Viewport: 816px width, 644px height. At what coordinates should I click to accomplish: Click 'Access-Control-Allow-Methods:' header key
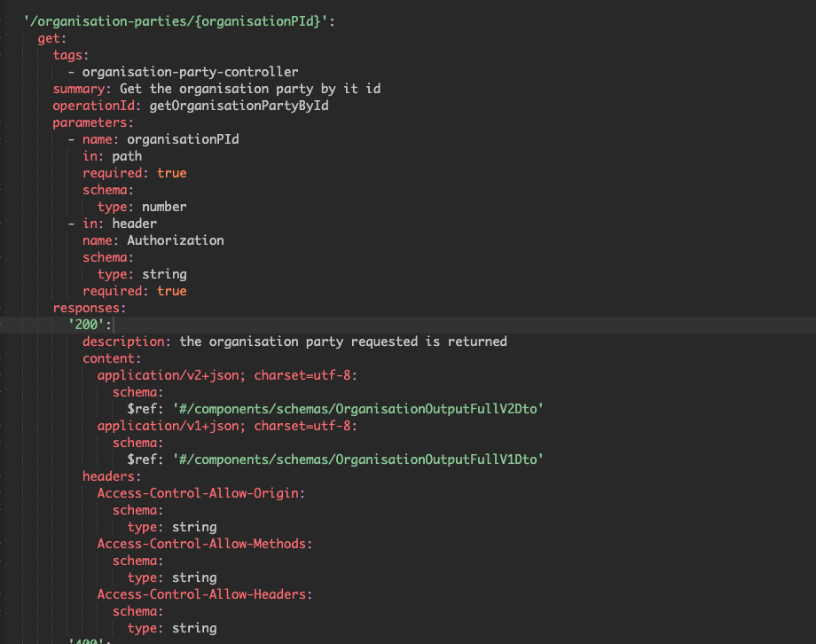(205, 544)
